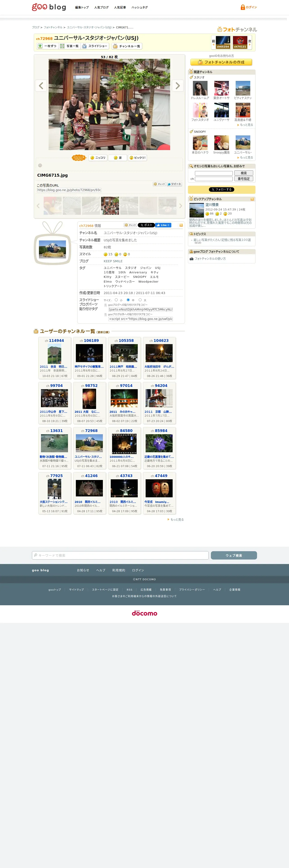Click フォトチャンネルの作成 button

tap(221, 62)
